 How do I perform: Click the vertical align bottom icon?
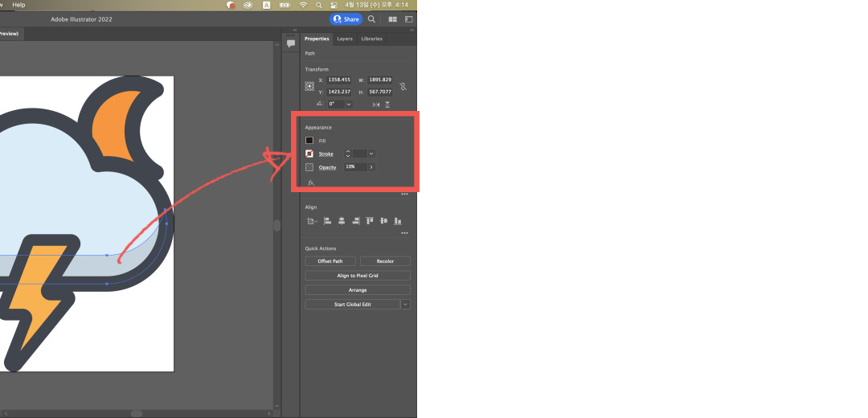(x=398, y=220)
